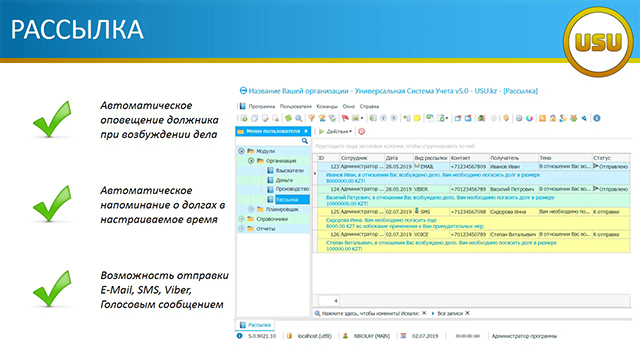Image resolution: width=640 pixels, height=360 pixels.
Task: Select the Рассылка tab at bottom
Action: (x=256, y=325)
